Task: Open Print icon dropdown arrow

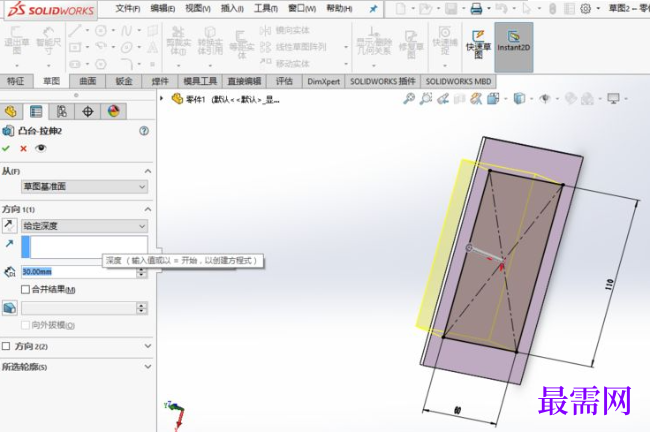Action: tap(489, 9)
